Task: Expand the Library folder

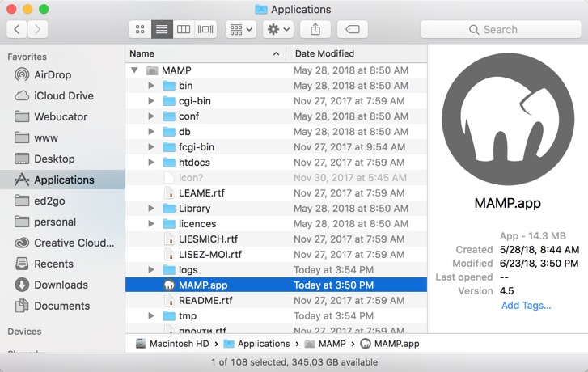Action: point(151,208)
